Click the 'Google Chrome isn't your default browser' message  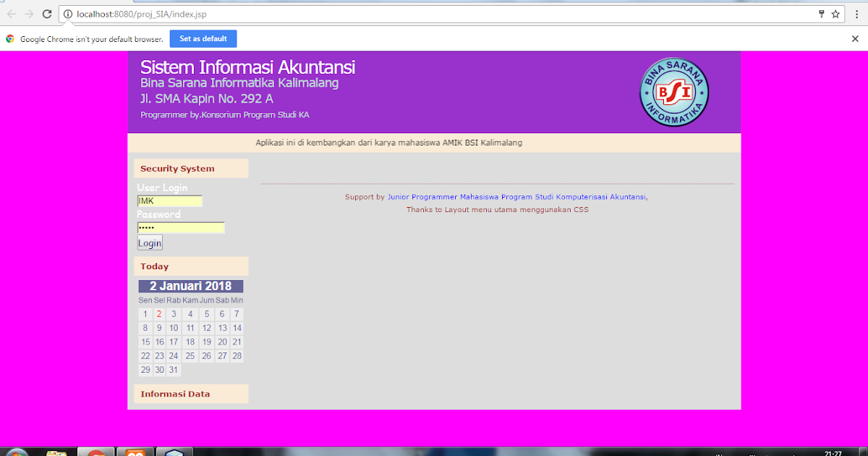[x=92, y=39]
